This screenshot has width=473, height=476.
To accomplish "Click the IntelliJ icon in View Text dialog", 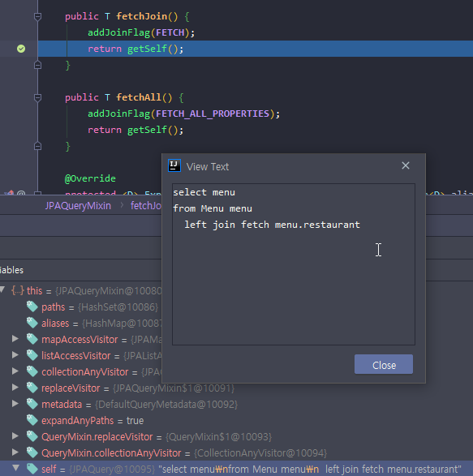I will point(174,165).
